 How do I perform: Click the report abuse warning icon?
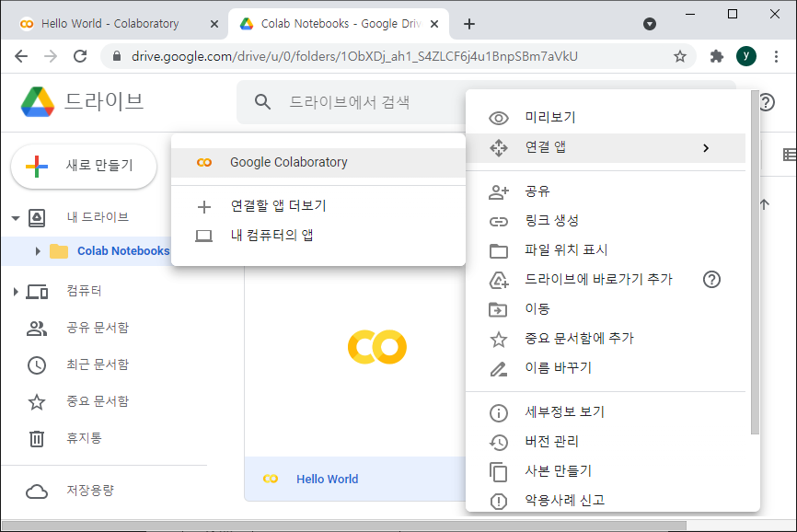point(498,501)
